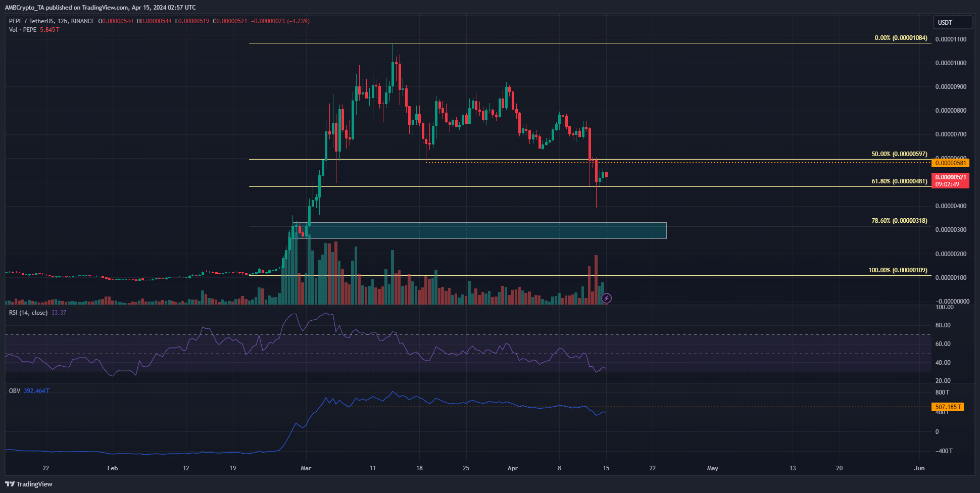Click the May date on time axis

[712, 468]
